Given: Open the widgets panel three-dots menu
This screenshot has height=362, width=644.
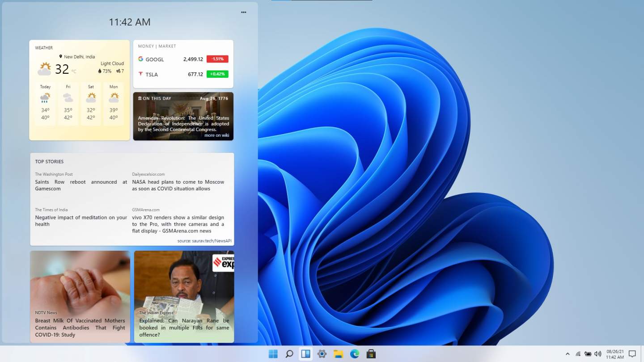Looking at the screenshot, I should click(x=244, y=13).
